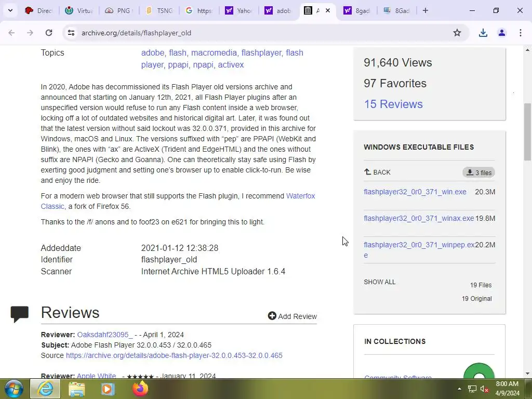Open a new browser tab
The height and width of the screenshot is (399, 532).
(425, 10)
